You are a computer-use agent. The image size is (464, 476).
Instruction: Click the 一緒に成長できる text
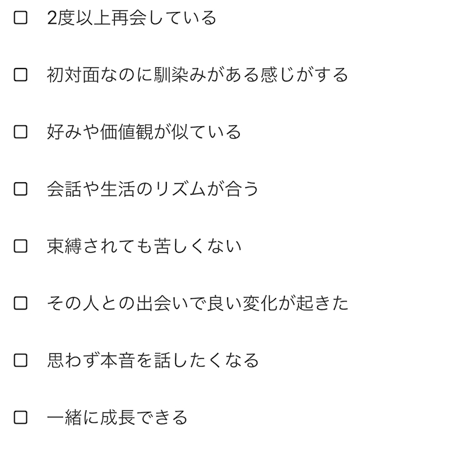point(117,417)
